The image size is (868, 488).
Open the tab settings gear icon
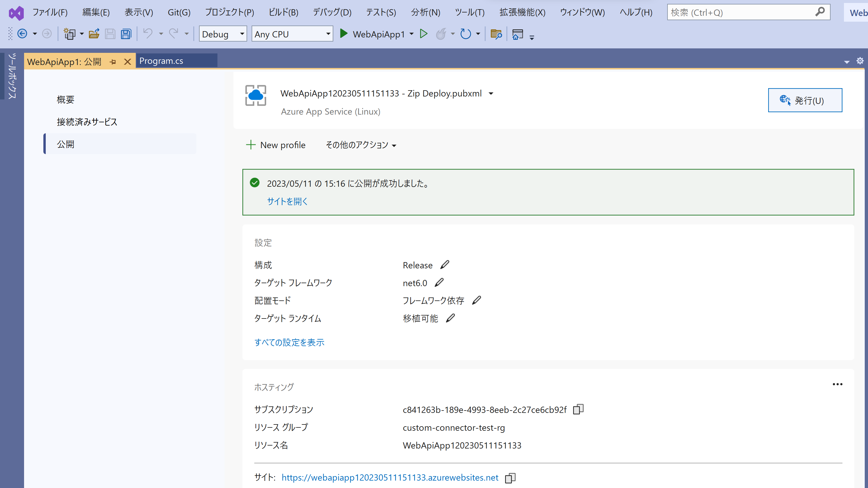[x=860, y=61]
